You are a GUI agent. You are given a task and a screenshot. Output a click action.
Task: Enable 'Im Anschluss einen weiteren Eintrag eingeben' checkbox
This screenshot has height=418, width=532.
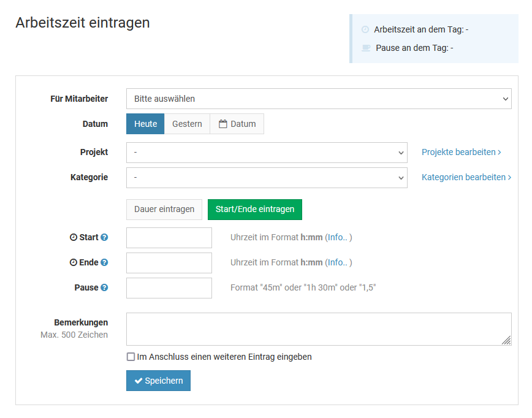[131, 357]
